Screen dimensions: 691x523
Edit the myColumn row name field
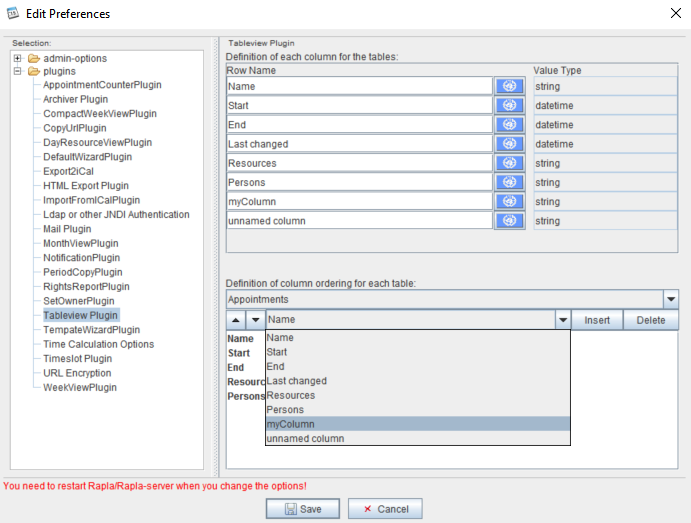click(x=359, y=201)
